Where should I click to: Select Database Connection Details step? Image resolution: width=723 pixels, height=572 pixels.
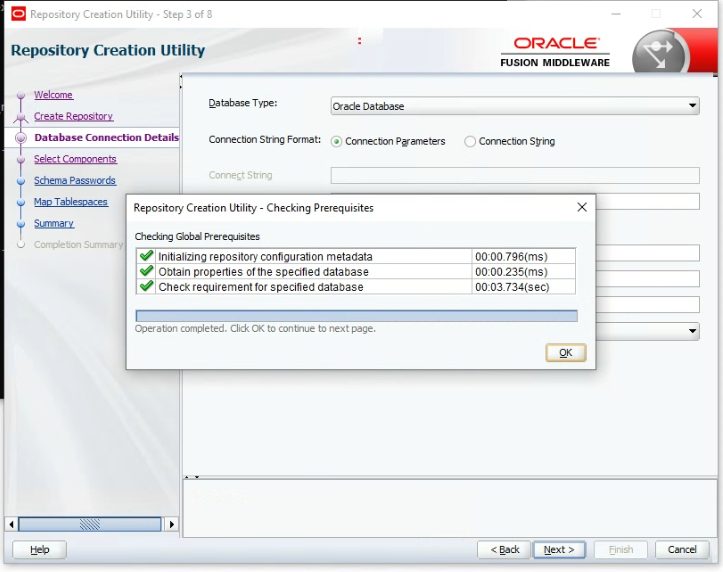107,137
